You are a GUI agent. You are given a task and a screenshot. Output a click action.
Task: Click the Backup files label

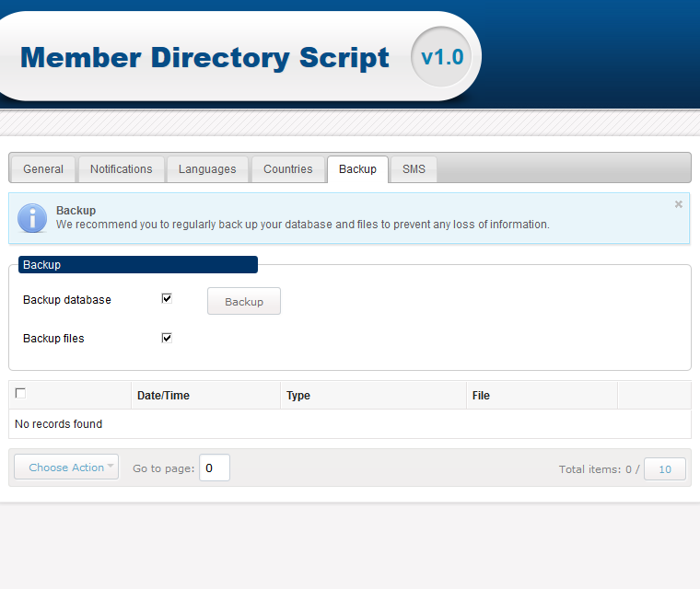[x=53, y=339]
